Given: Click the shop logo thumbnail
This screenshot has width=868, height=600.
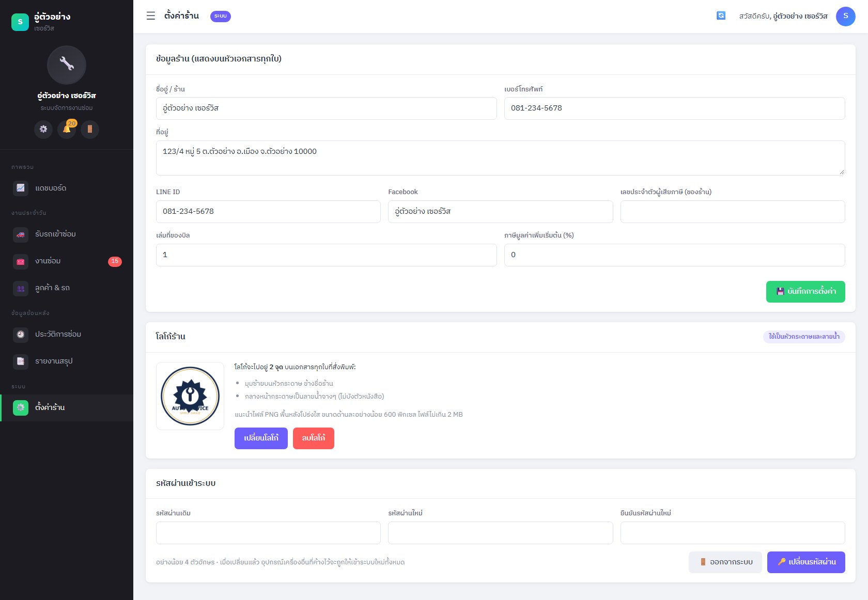Looking at the screenshot, I should tap(190, 396).
